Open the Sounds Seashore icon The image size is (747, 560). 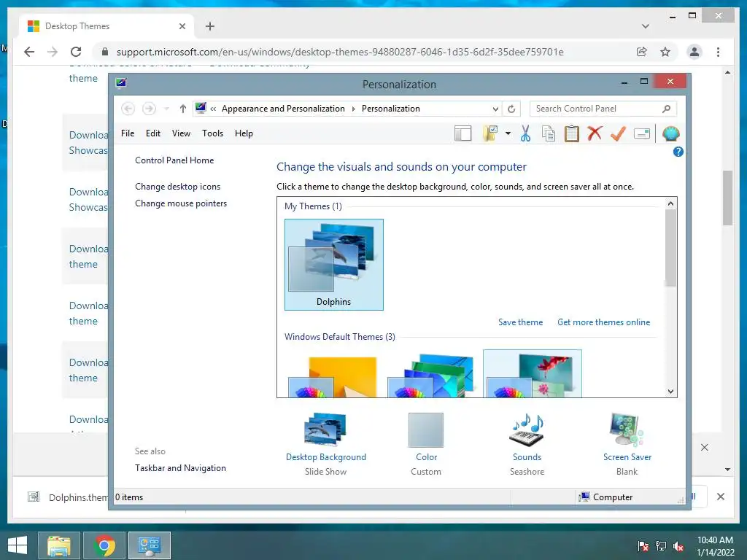coord(527,430)
